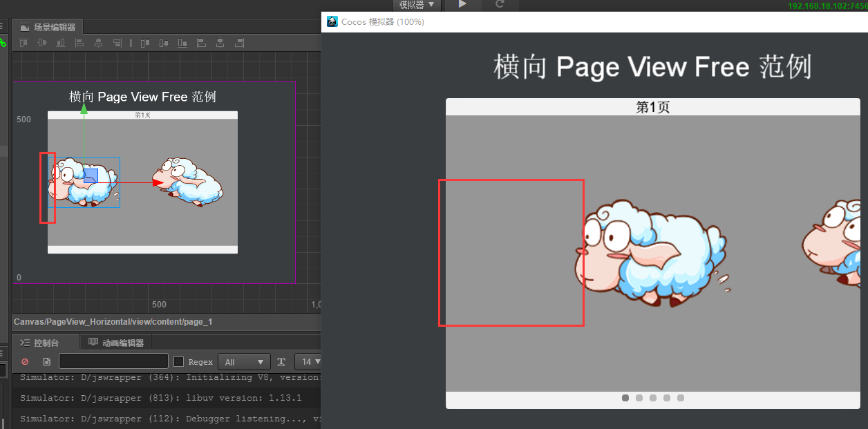Open the All log level dropdown
Screen dimensions: 868x429
click(244, 361)
